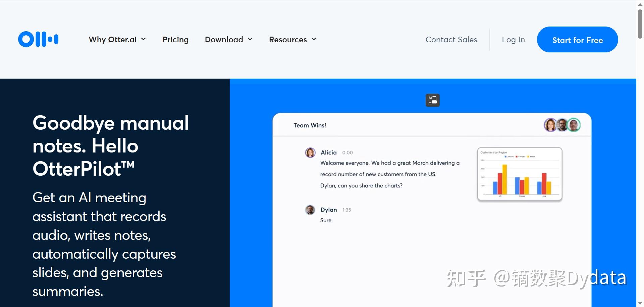
Task: Click the picture-in-picture icon above the demo
Action: tap(433, 100)
